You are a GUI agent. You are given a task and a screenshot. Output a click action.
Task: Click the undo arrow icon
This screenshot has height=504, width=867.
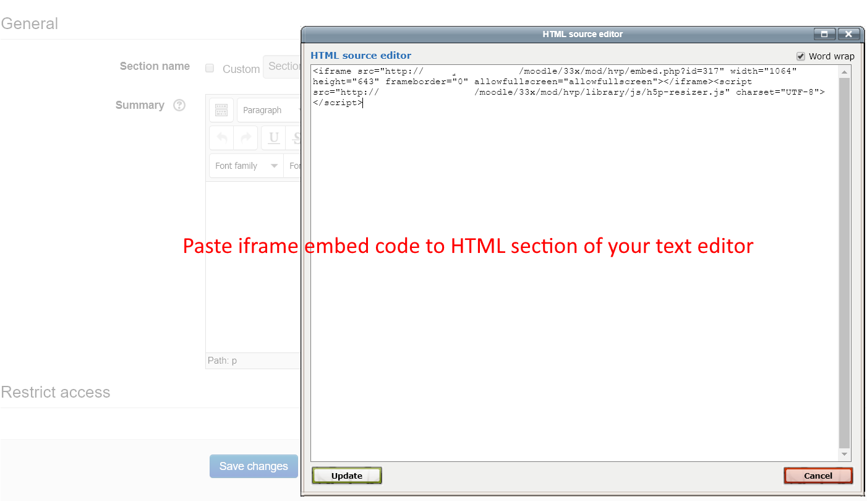click(x=222, y=137)
